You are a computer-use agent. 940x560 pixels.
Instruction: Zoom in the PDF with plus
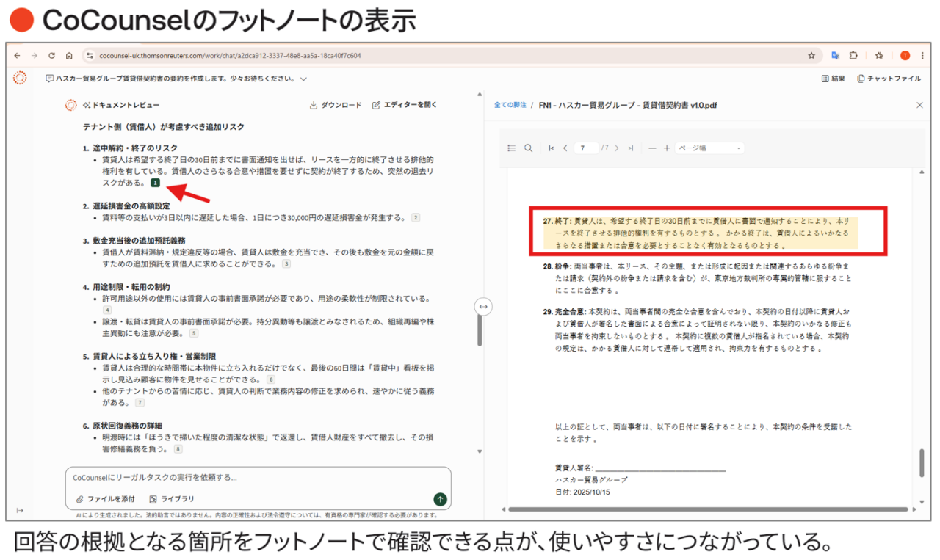tap(667, 148)
